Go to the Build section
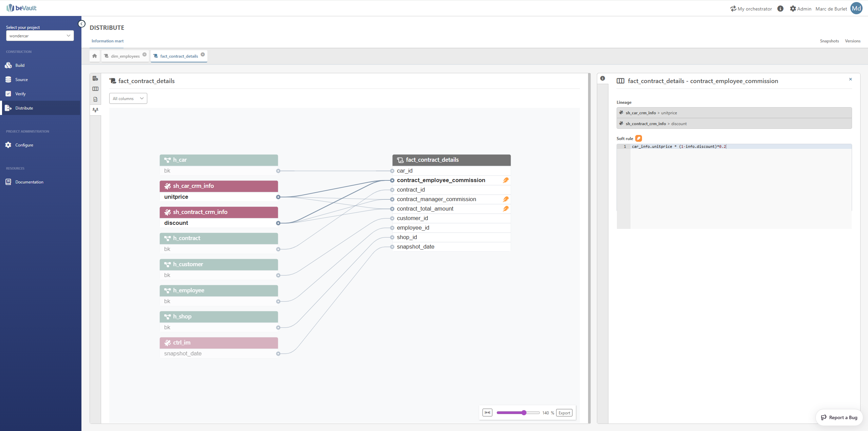The width and height of the screenshot is (868, 431). 20,65
